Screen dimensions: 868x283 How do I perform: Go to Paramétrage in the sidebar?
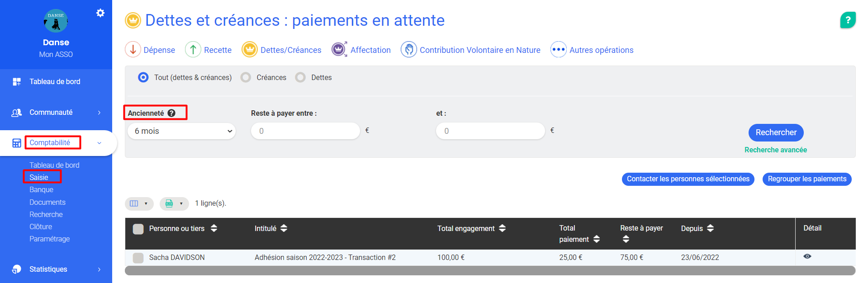coord(49,239)
